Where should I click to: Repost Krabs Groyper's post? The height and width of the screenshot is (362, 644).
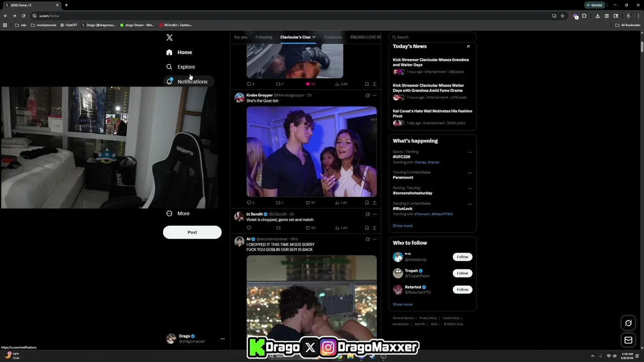tap(278, 203)
